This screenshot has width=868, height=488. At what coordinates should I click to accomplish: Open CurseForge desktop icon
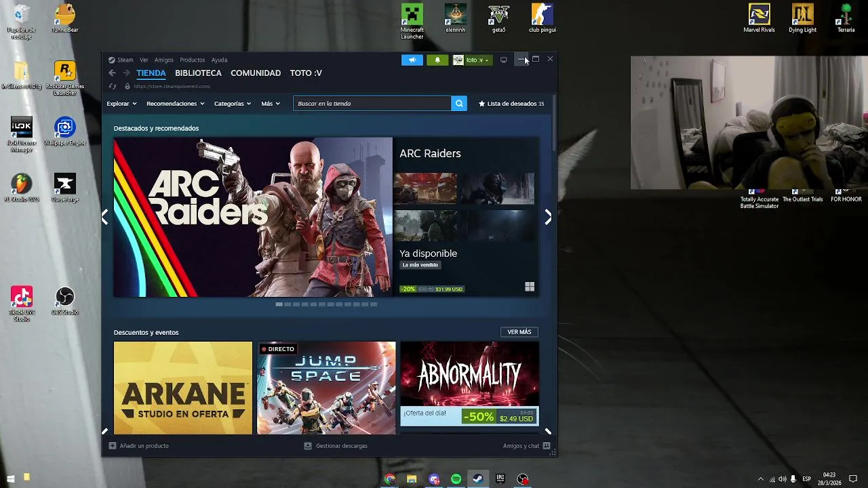click(65, 188)
